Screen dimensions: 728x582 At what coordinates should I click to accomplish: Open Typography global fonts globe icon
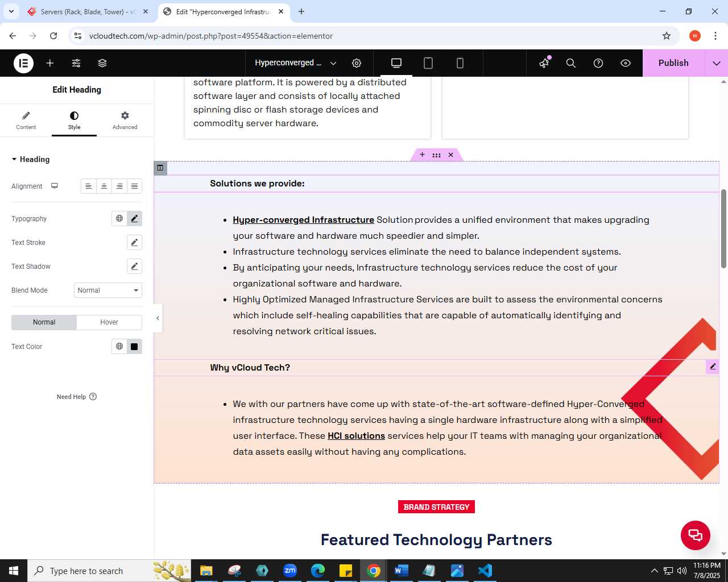[x=119, y=218]
